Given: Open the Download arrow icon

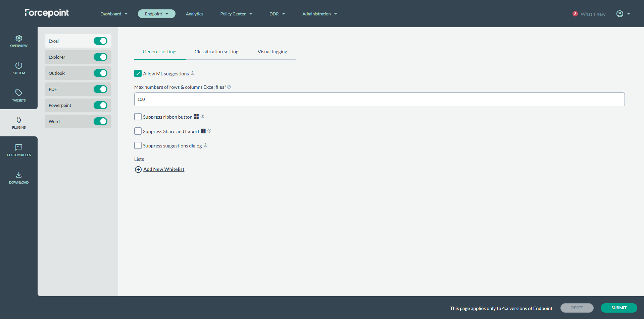Looking at the screenshot, I should tap(19, 175).
